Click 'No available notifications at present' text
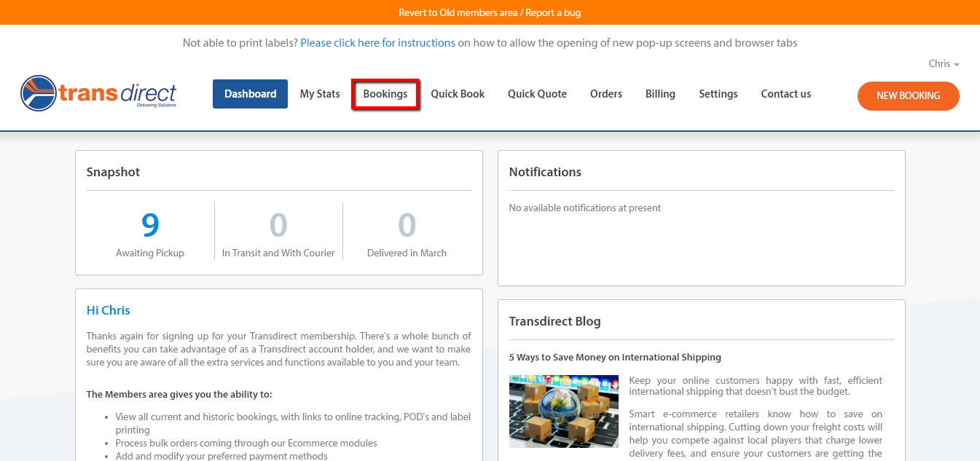 [x=585, y=208]
